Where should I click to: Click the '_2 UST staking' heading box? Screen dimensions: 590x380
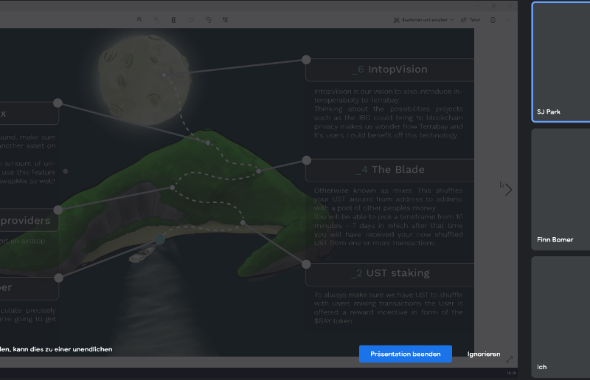tap(390, 274)
